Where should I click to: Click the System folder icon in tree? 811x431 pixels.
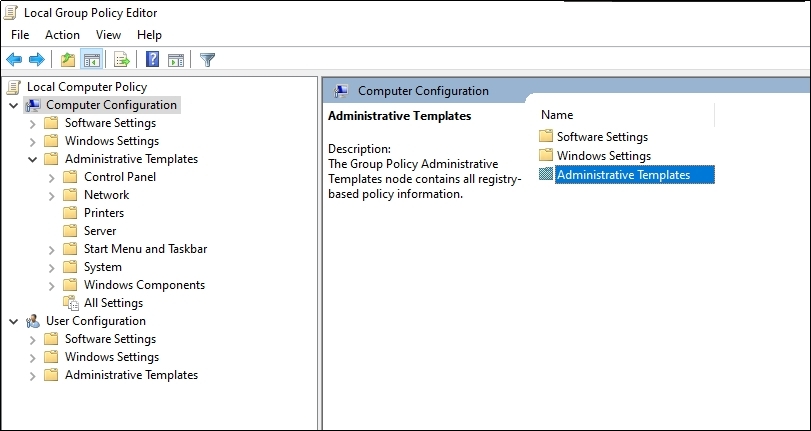tap(70, 267)
